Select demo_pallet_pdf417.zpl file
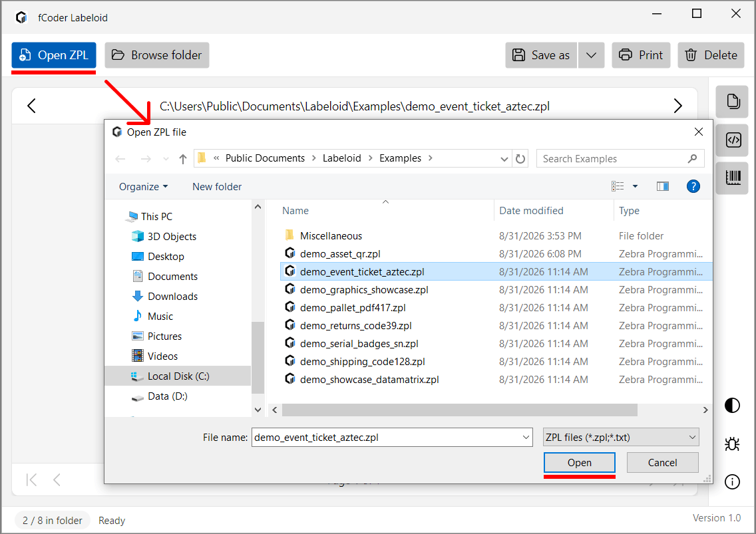Screen dimensions: 756x534 click(x=496, y=307)
